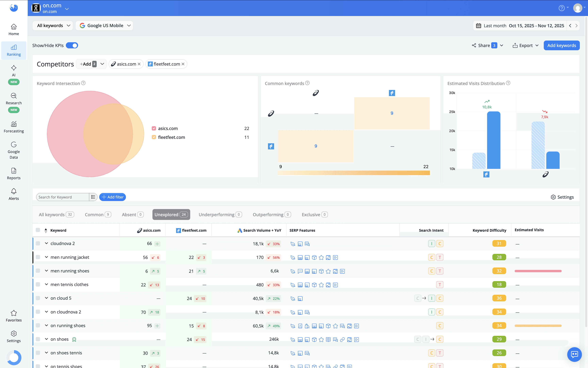Screen dimensions: 588x368
Task: Switch to Outperforming tab
Action: click(272, 214)
